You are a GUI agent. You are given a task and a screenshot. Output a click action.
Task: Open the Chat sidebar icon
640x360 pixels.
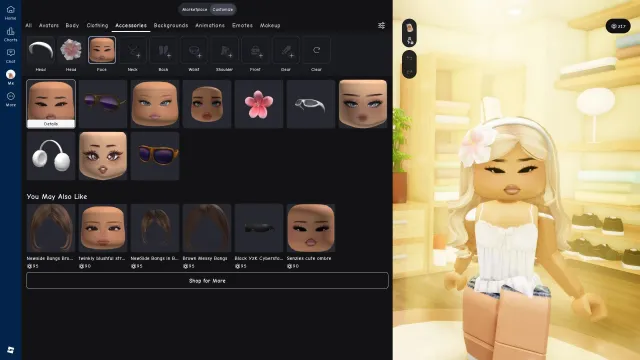point(11,56)
